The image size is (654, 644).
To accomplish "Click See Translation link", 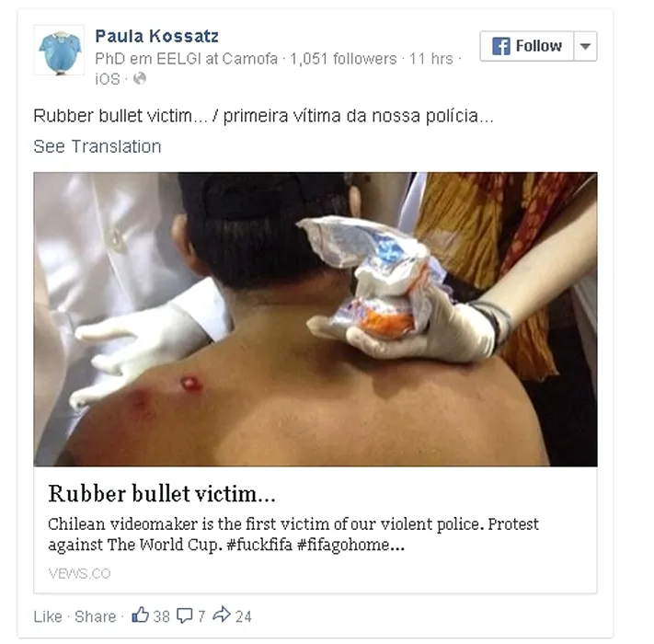I will (98, 146).
